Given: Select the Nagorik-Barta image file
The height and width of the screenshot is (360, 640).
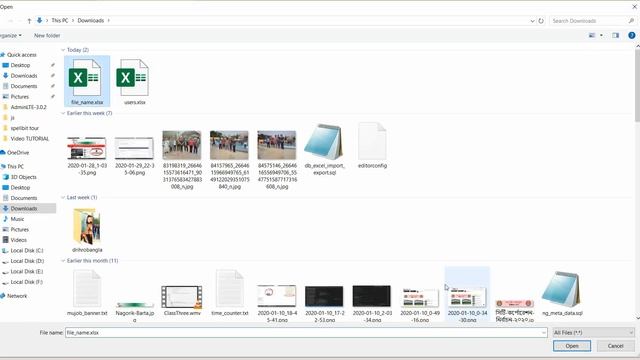Looking at the screenshot, I should [134, 311].
